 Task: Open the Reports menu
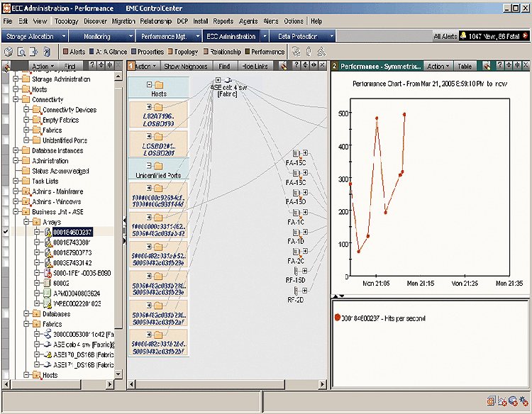[223, 21]
